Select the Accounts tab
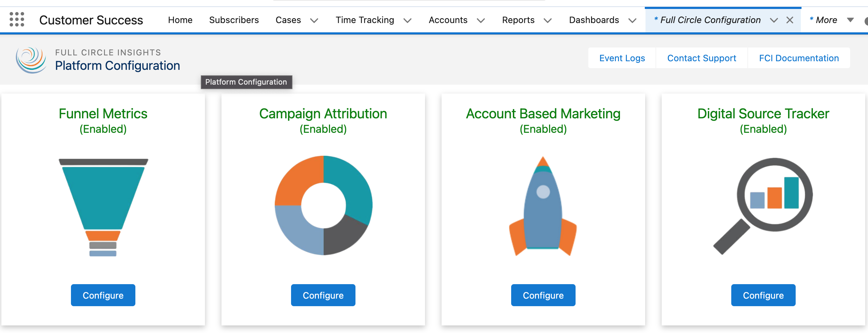Image resolution: width=868 pixels, height=333 pixels. [x=448, y=20]
